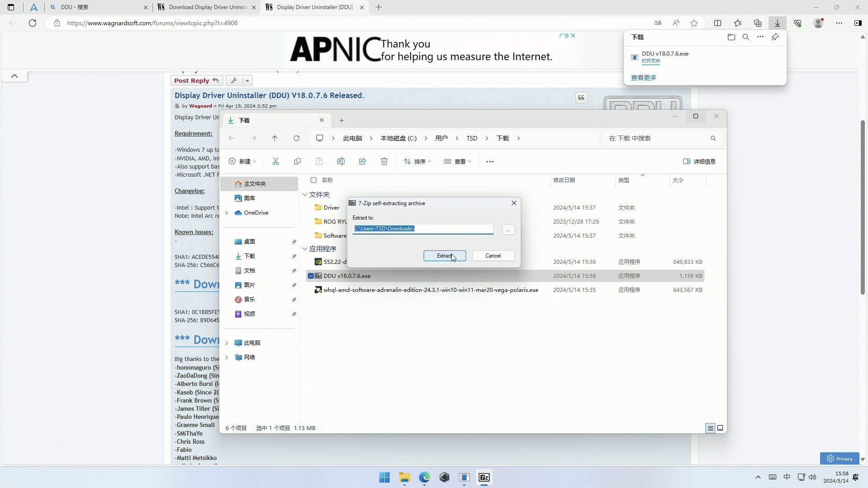The height and width of the screenshot is (488, 868).
Task: Open the 排序 sort dropdown
Action: [417, 161]
